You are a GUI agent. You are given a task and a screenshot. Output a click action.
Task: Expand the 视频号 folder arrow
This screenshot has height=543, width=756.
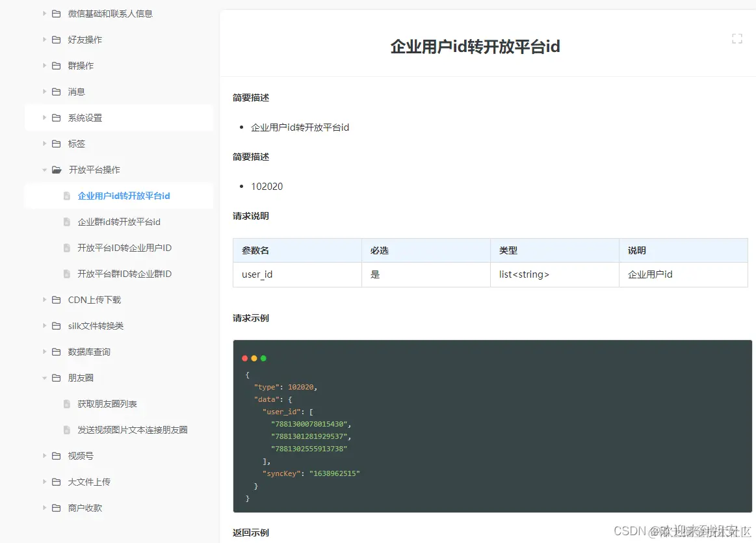pyautogui.click(x=44, y=457)
